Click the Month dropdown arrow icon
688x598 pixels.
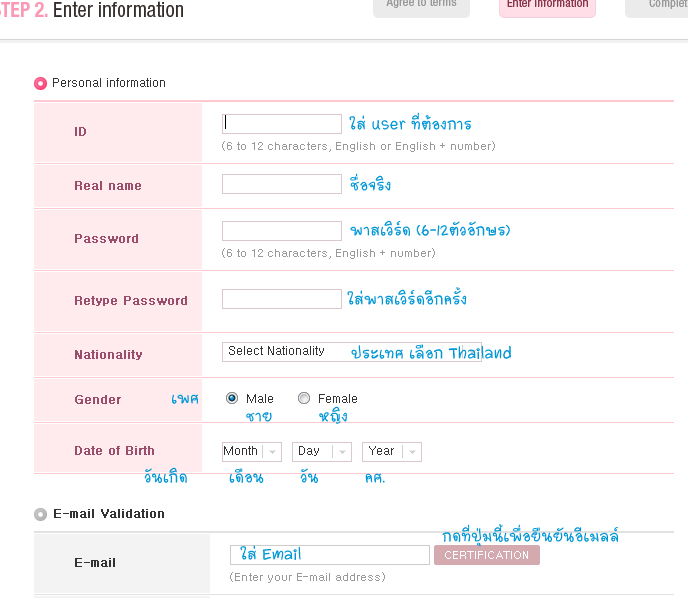(273, 452)
